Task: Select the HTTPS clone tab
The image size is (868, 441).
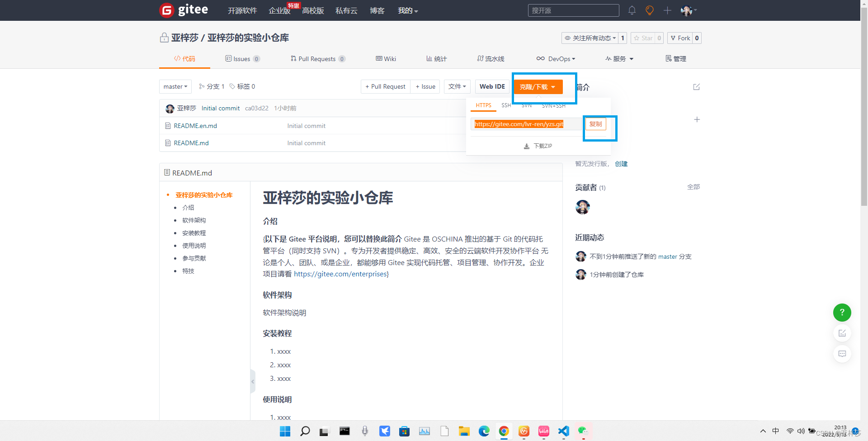Action: click(x=483, y=105)
